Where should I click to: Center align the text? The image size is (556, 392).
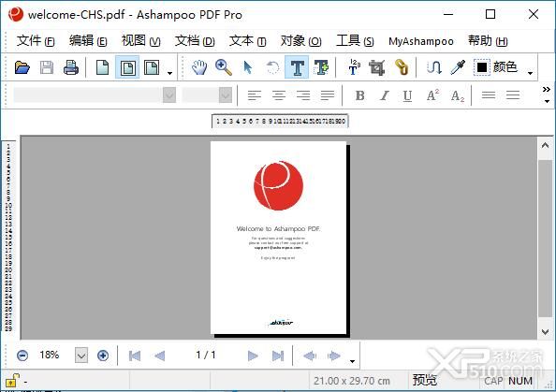coord(279,95)
